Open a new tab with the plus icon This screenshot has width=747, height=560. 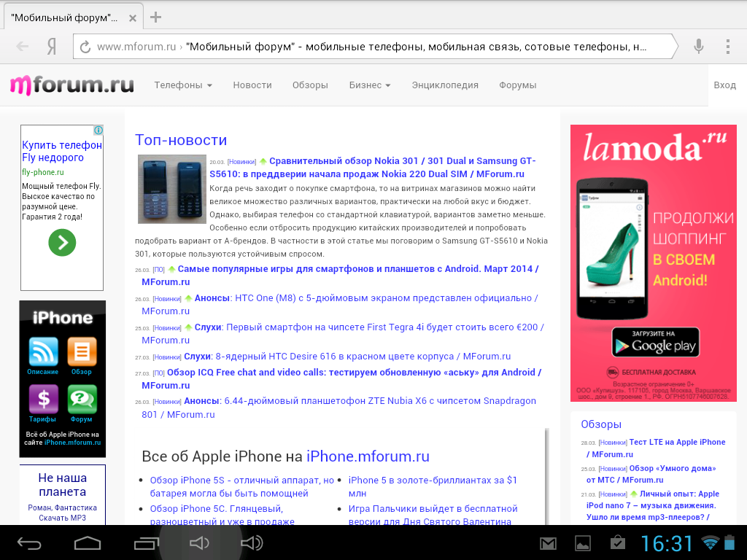tap(155, 17)
